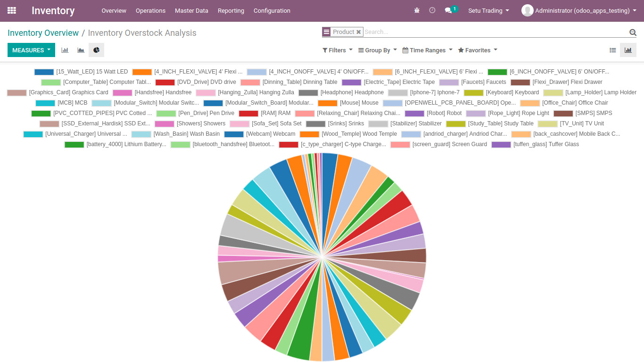Click the Showers legend label

[201, 123]
